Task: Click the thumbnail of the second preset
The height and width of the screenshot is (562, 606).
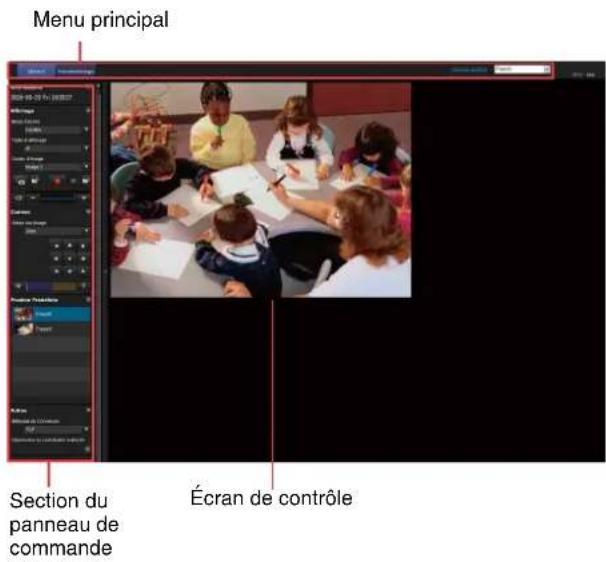Action: click(24, 329)
